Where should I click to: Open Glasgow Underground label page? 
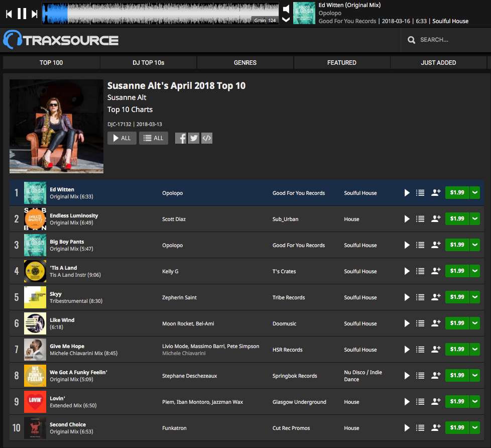click(x=299, y=402)
